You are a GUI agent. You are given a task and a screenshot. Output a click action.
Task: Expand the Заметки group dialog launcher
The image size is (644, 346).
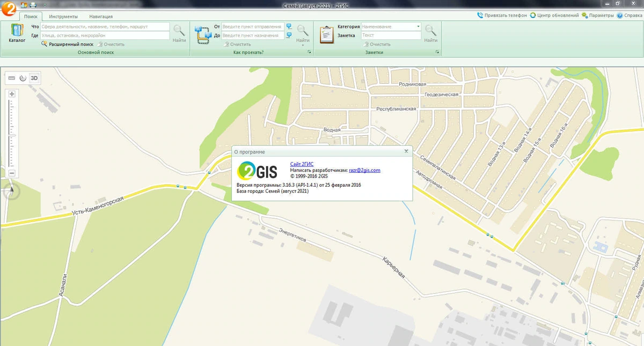click(438, 52)
